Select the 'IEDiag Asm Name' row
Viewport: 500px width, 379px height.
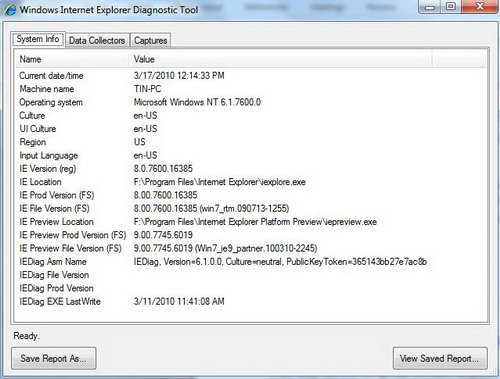click(53, 262)
